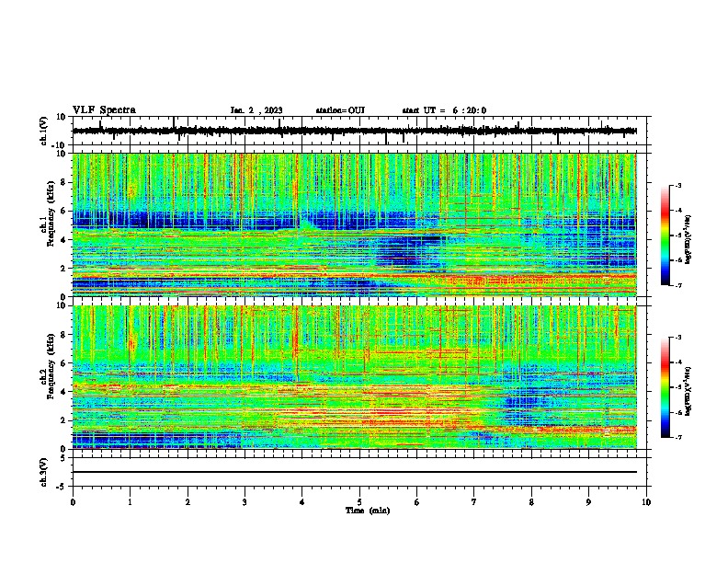Click inside the ch.2 spectrogram panel
This screenshot has height=563, width=728.
354,377
